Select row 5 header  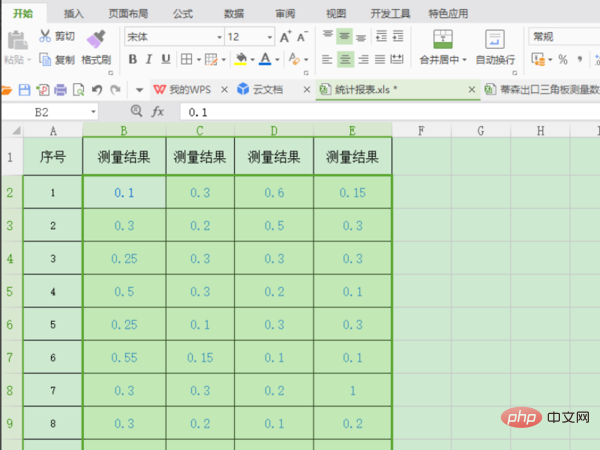coord(10,292)
